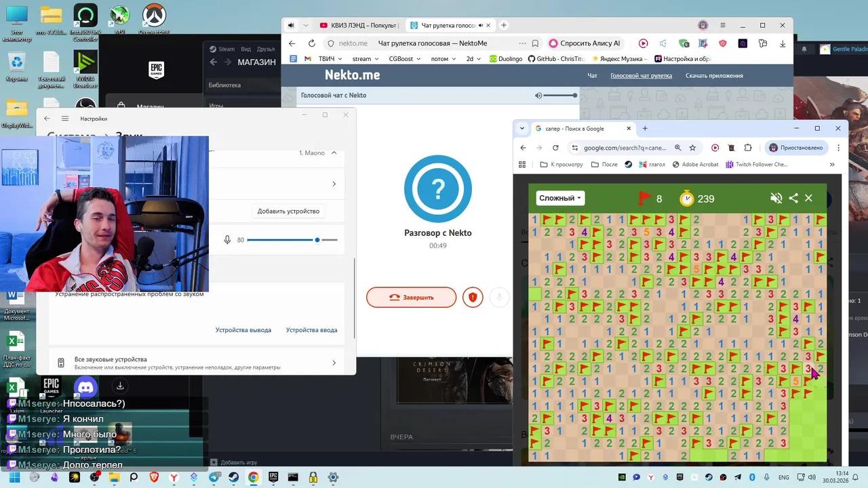
Task: Open the Корзина recycle bin icon
Action: pyautogui.click(x=16, y=66)
